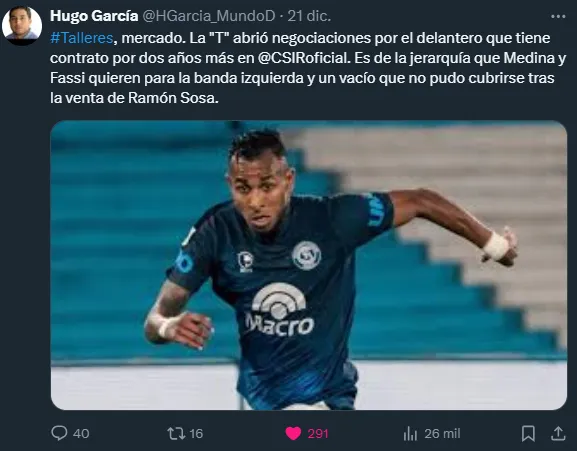Image resolution: width=577 pixels, height=451 pixels.
Task: Bookmark this tweet
Action: coord(528,433)
